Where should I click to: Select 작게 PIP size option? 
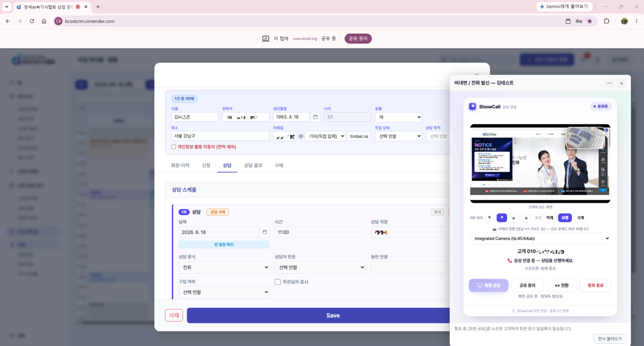pos(549,218)
